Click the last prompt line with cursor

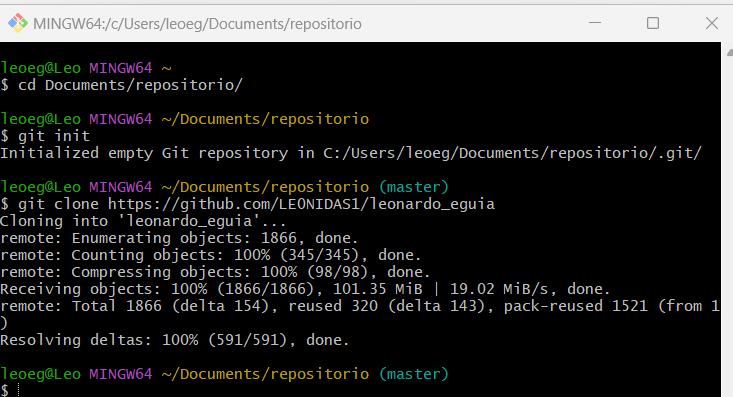point(10,390)
